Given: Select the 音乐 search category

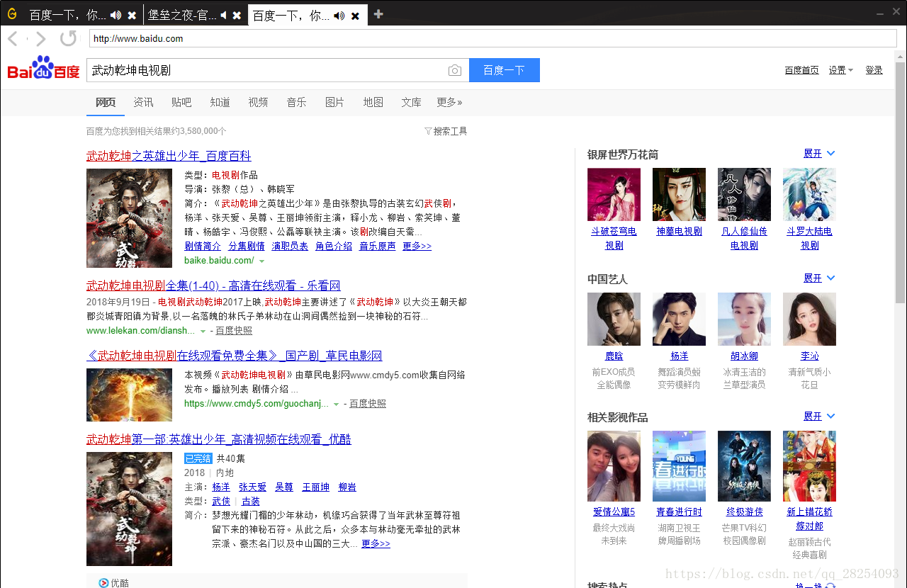Looking at the screenshot, I should coord(296,102).
